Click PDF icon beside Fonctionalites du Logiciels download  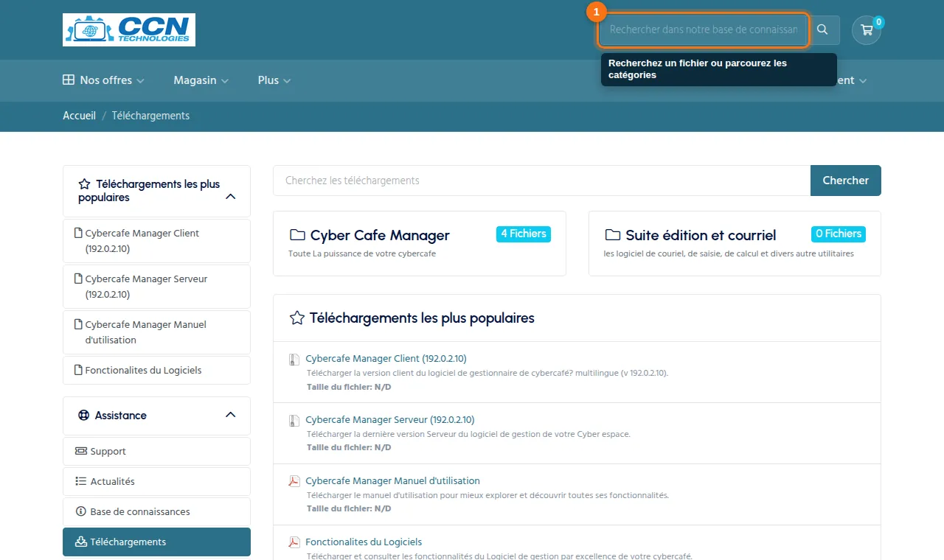pos(294,542)
